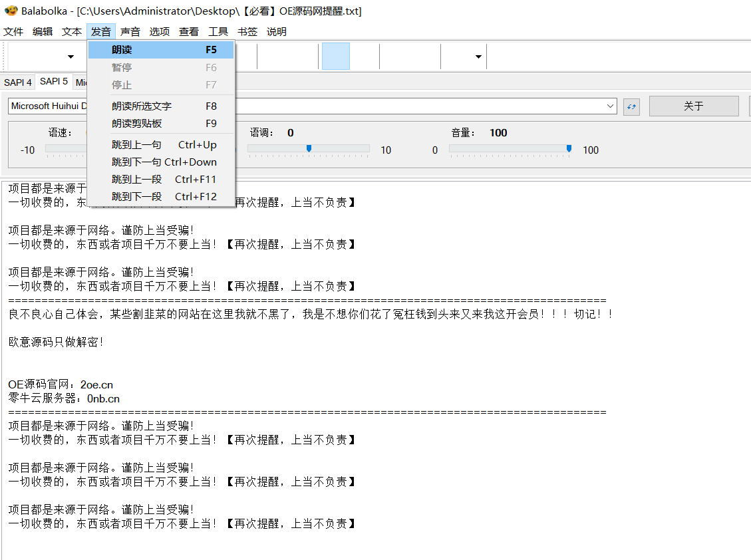Open the 文件 menu

tap(13, 32)
